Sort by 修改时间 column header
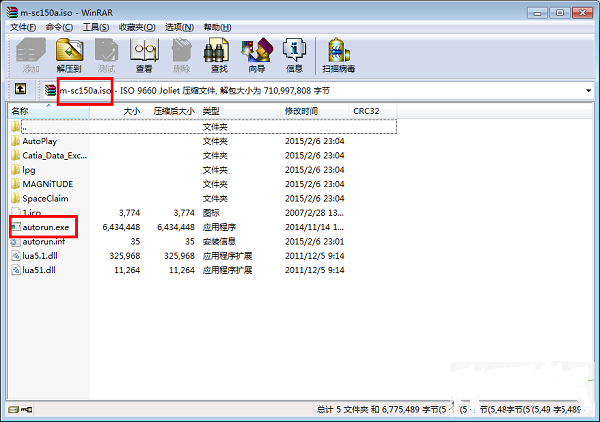Screen dimensions: 600x422 coord(315,111)
